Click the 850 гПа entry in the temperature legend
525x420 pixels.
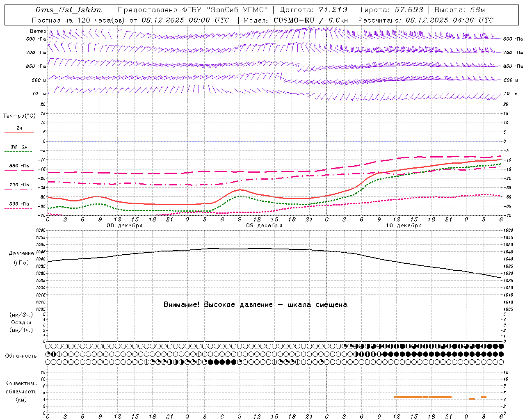click(19, 166)
